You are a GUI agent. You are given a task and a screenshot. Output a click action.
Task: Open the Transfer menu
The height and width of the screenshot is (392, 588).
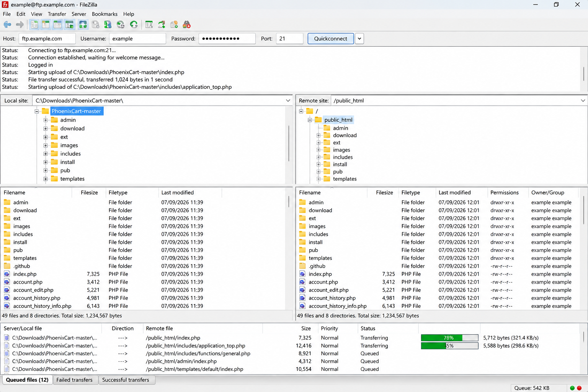click(x=57, y=14)
